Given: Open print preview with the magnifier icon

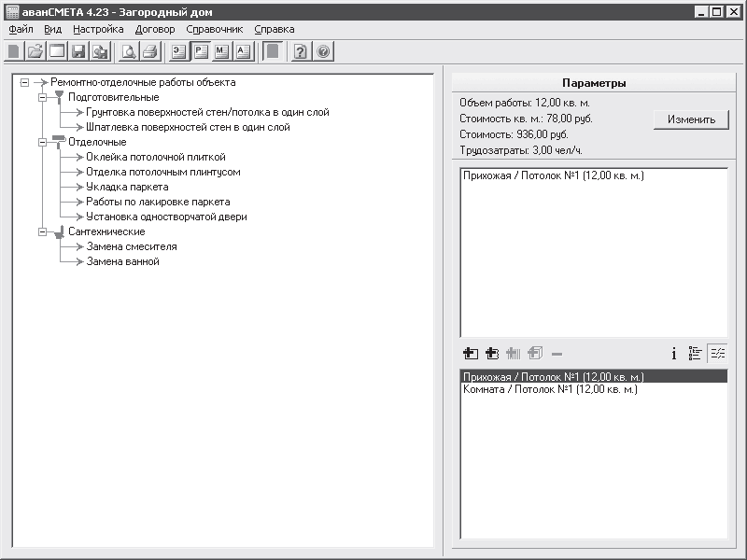Looking at the screenshot, I should (x=129, y=51).
